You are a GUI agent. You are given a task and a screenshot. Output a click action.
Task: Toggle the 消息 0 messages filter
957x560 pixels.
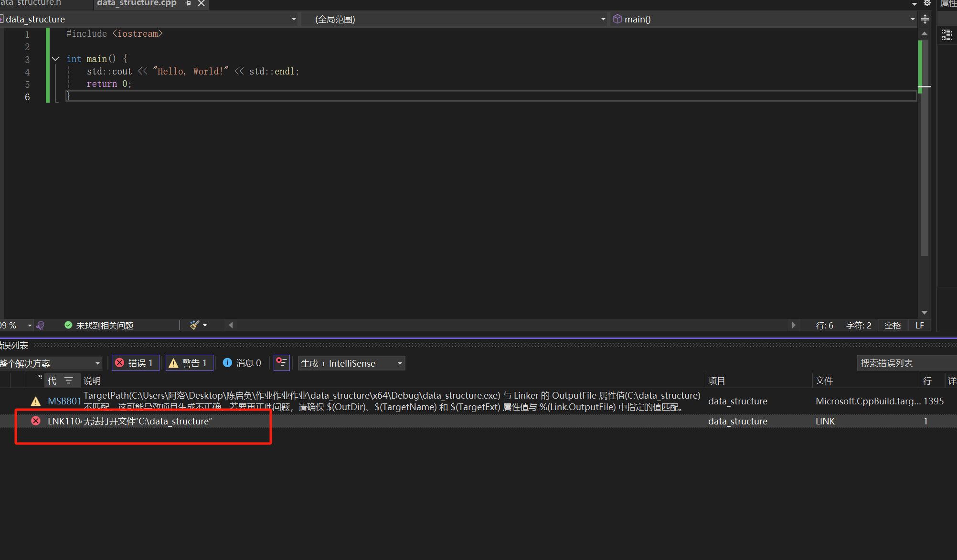point(242,363)
